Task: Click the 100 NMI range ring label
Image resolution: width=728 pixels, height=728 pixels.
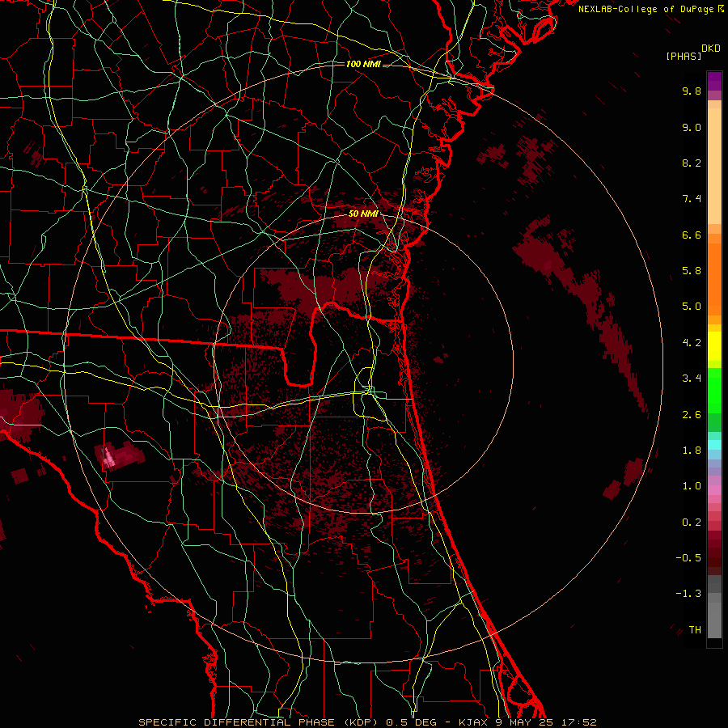Action: coord(363,64)
